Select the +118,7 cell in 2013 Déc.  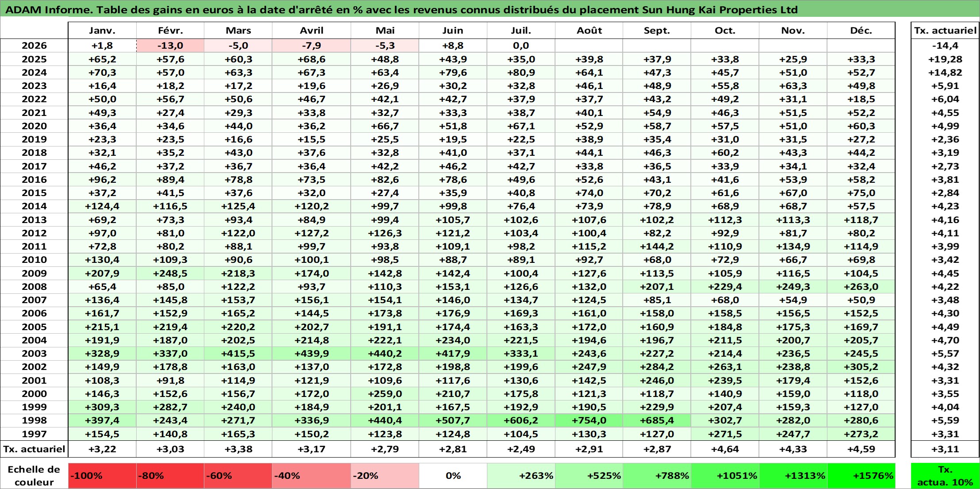point(861,220)
